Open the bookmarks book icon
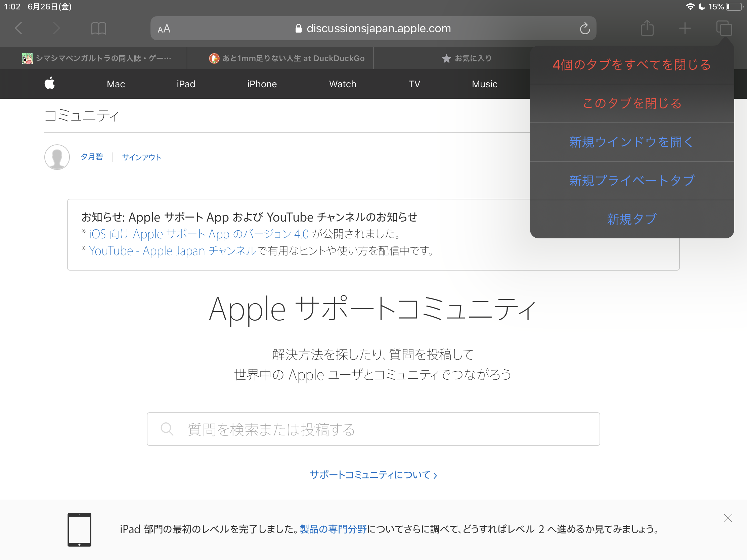The width and height of the screenshot is (747, 560). 99,28
